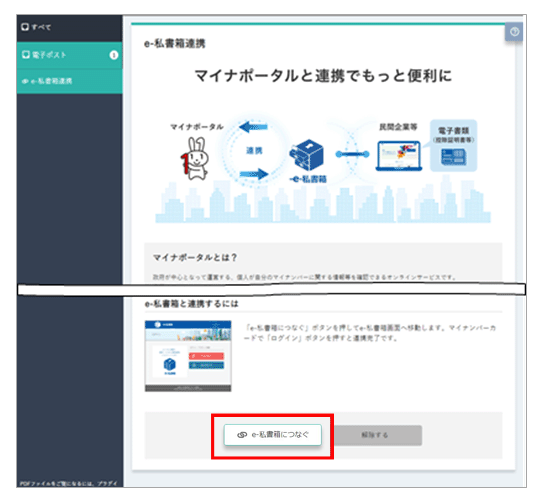Image resolution: width=550 pixels, height=500 pixels.
Task: Click the 連携 label inside the circle
Action: pyautogui.click(x=254, y=151)
